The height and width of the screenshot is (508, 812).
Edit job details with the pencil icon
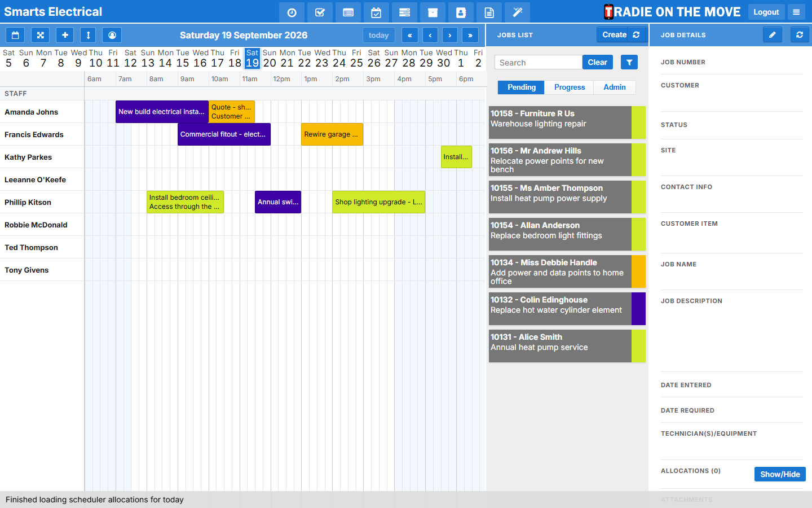click(773, 35)
